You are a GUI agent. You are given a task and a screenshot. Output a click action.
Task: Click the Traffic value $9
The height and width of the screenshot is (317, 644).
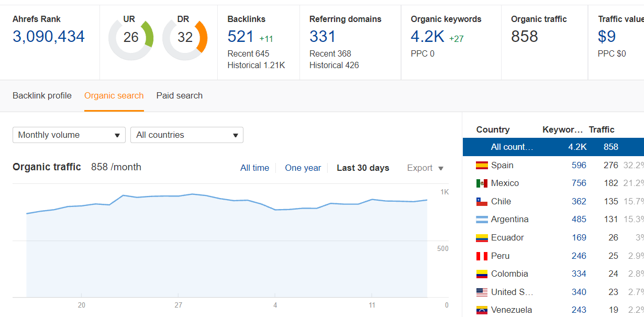[x=607, y=37]
